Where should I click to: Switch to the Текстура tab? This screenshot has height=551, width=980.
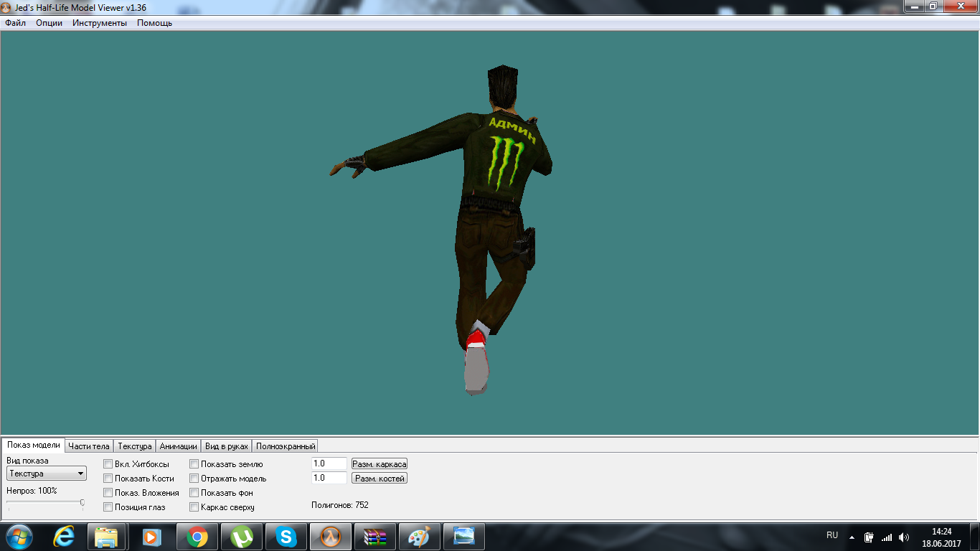[135, 446]
